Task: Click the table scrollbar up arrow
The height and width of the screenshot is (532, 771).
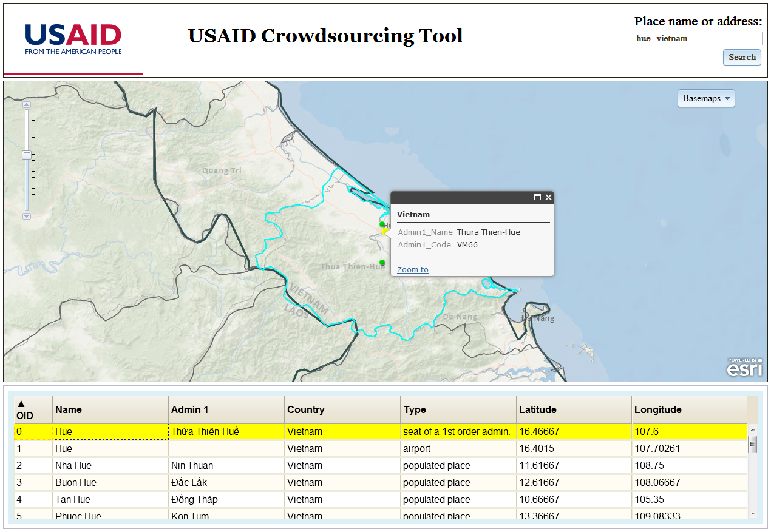Action: click(x=753, y=429)
